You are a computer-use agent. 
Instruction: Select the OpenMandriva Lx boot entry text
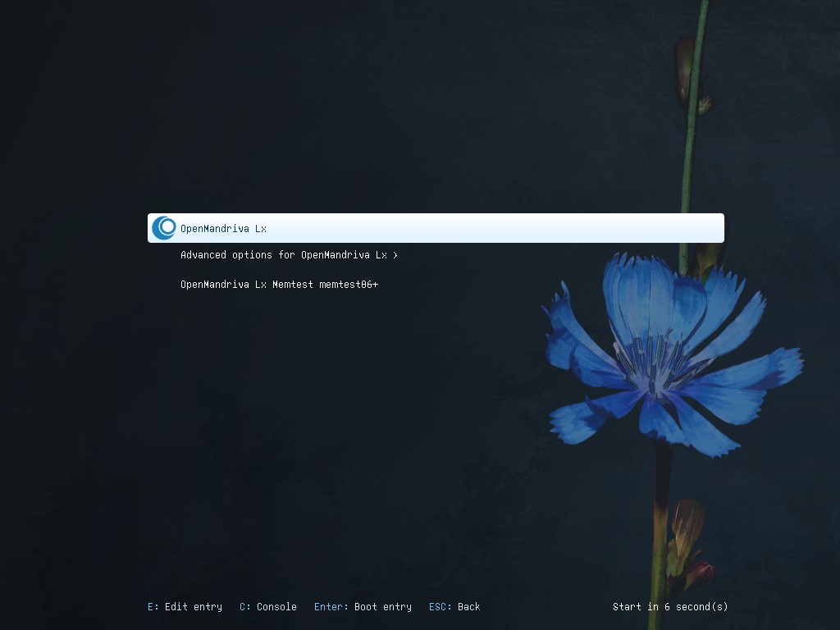pos(223,229)
